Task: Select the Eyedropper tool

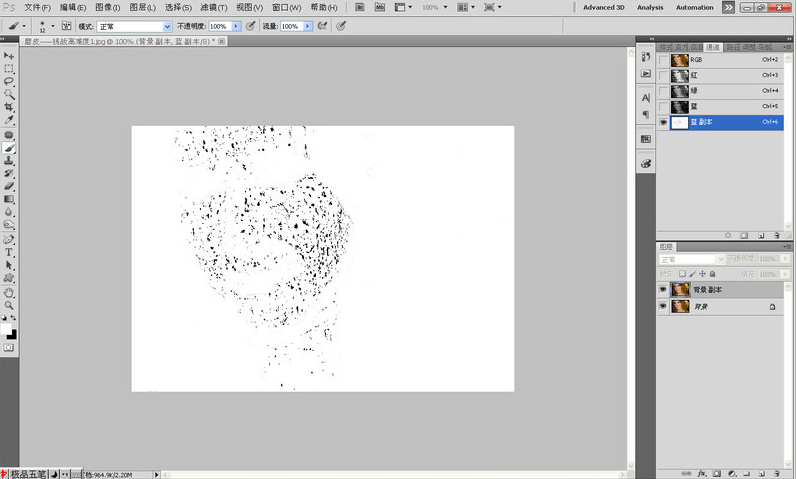Action: (x=9, y=120)
